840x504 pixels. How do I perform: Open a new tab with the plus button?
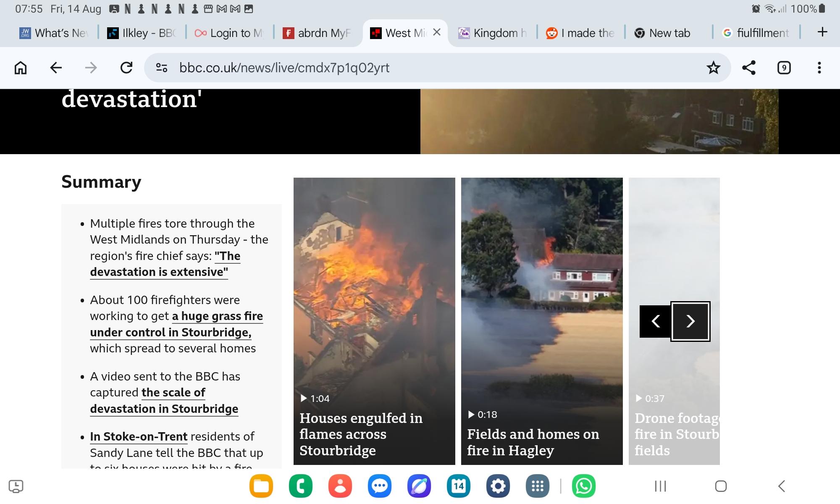[x=822, y=32]
